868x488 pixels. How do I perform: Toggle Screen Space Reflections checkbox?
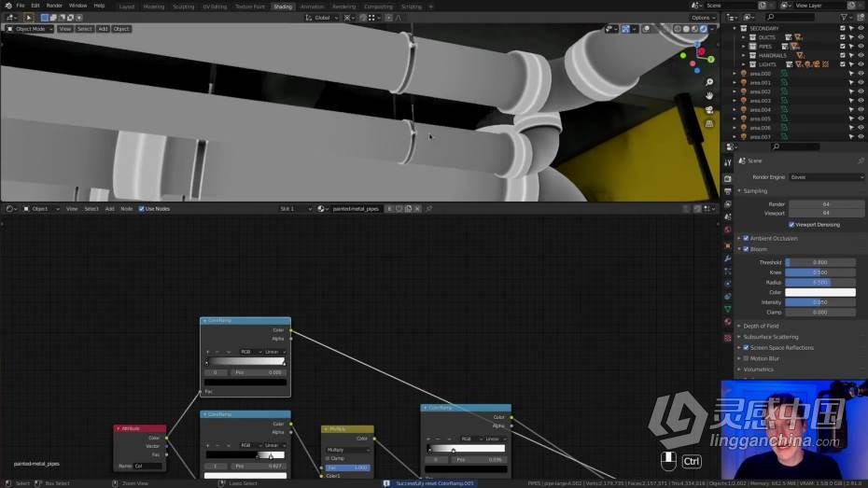(746, 347)
